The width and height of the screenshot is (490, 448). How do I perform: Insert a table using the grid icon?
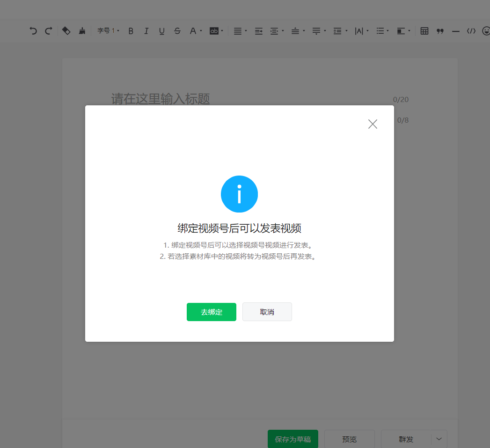click(x=424, y=31)
